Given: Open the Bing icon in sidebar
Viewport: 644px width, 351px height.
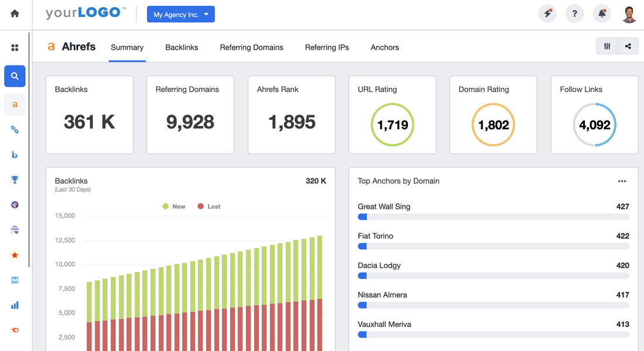Looking at the screenshot, I should (x=15, y=155).
